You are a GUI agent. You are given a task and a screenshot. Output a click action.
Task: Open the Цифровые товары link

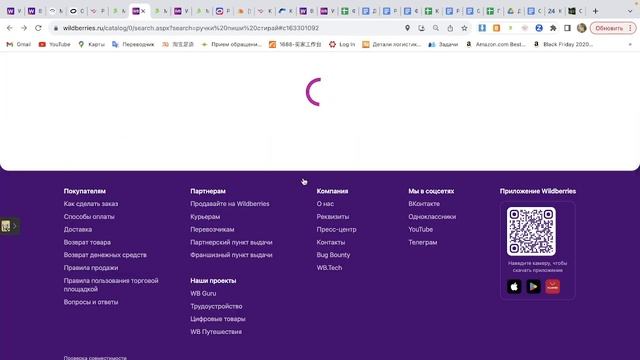click(x=218, y=319)
